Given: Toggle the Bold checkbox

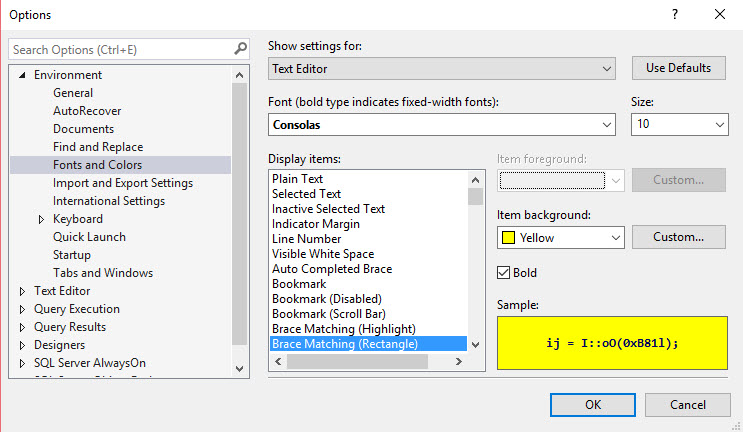Looking at the screenshot, I should tap(504, 273).
